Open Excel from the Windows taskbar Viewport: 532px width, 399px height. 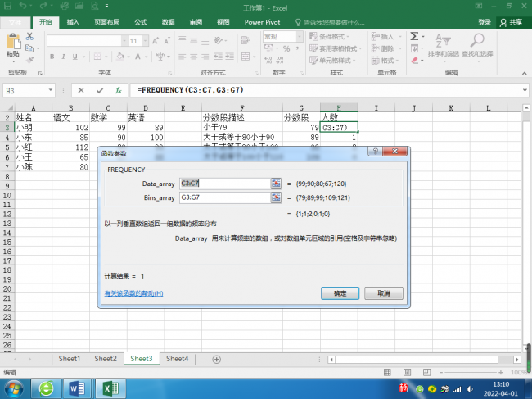pyautogui.click(x=110, y=388)
